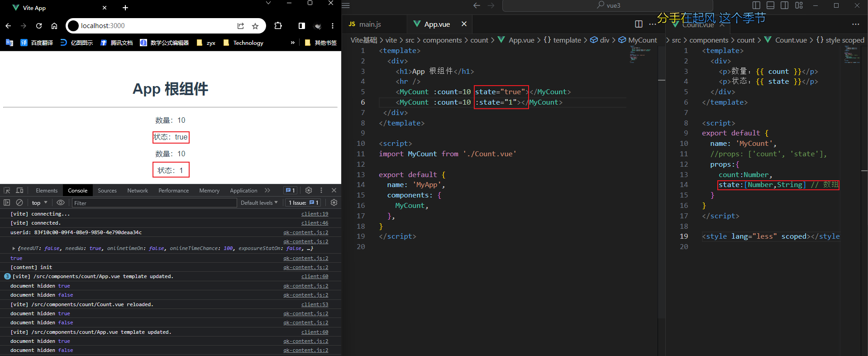This screenshot has height=356, width=868.
Task: Close the App.vue editor tab
Action: tap(464, 24)
